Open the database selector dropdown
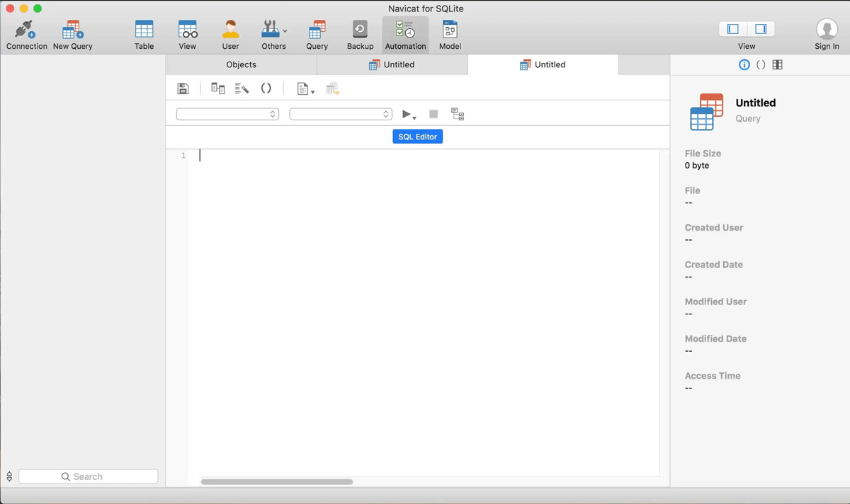The width and height of the screenshot is (850, 504). [x=341, y=114]
